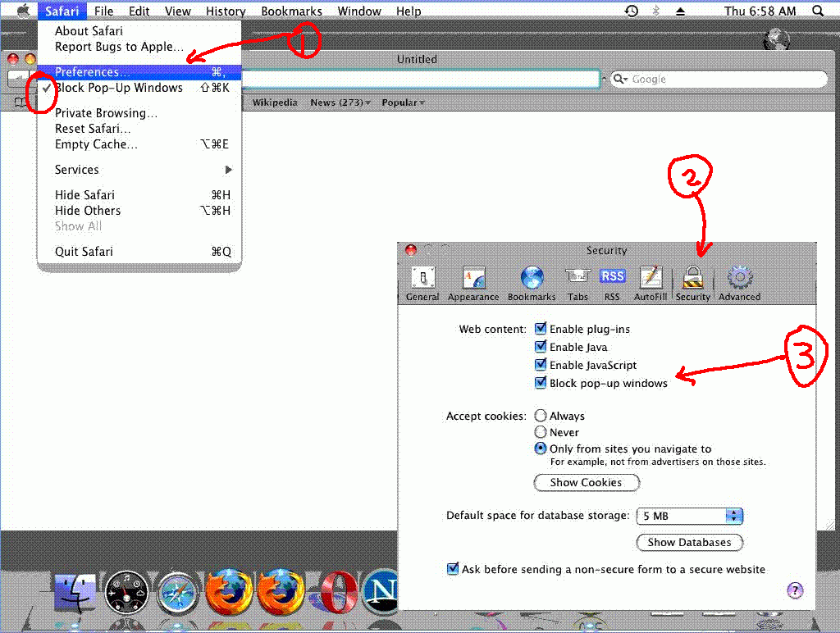Click the Google search magnifier icon
Image resolution: width=840 pixels, height=633 pixels.
(620, 79)
